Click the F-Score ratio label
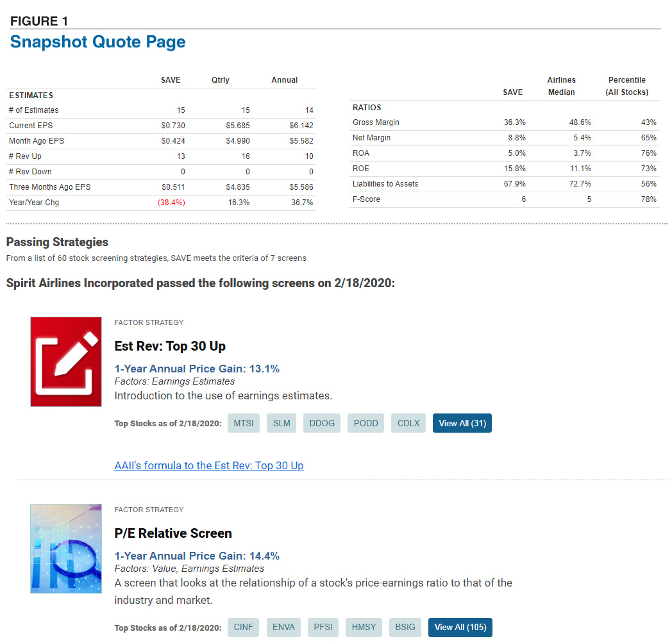 click(366, 199)
